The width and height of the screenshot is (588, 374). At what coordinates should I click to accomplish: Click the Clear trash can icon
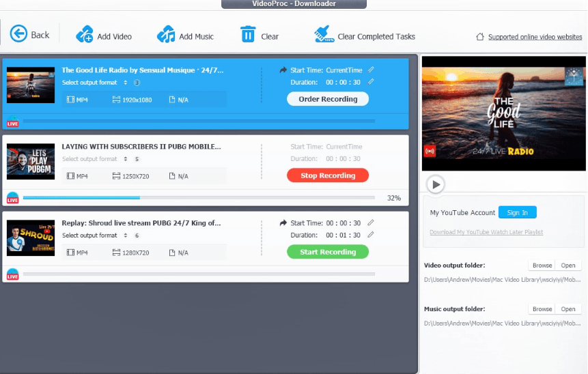click(248, 34)
